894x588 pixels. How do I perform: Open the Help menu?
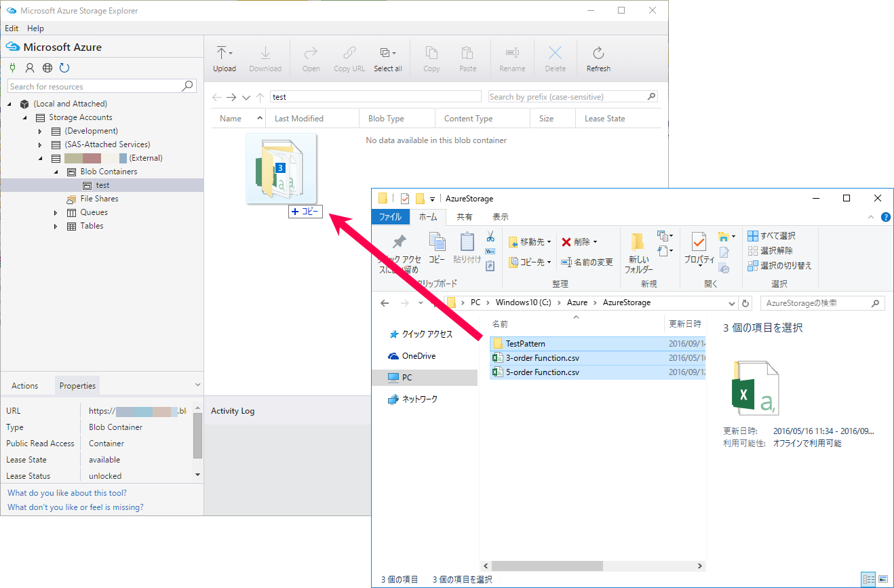click(x=35, y=28)
